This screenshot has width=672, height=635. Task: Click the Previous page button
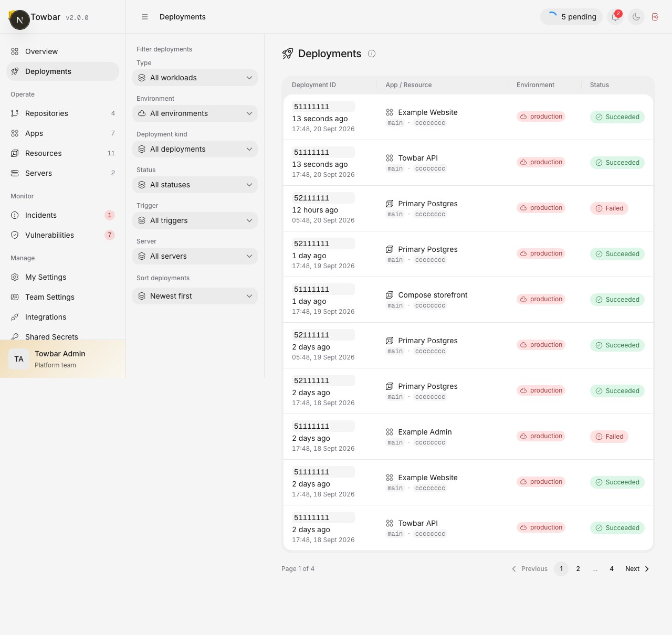(x=529, y=569)
